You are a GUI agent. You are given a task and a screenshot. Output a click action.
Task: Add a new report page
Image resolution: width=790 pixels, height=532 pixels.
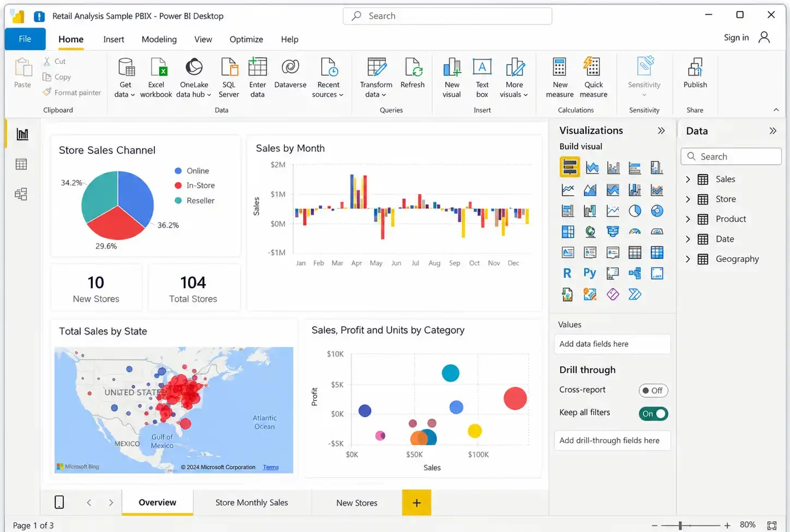(x=417, y=503)
